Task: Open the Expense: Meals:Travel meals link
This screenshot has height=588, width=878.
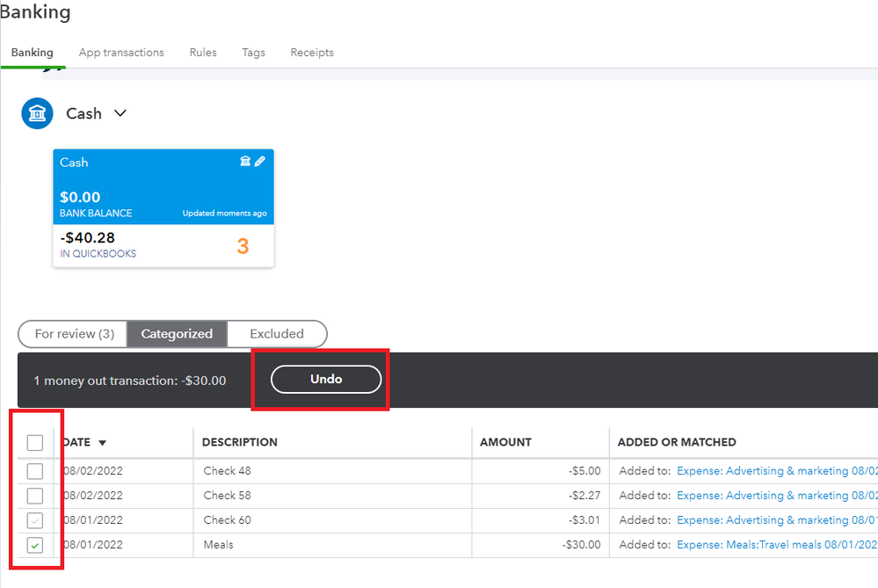Action: pos(776,545)
